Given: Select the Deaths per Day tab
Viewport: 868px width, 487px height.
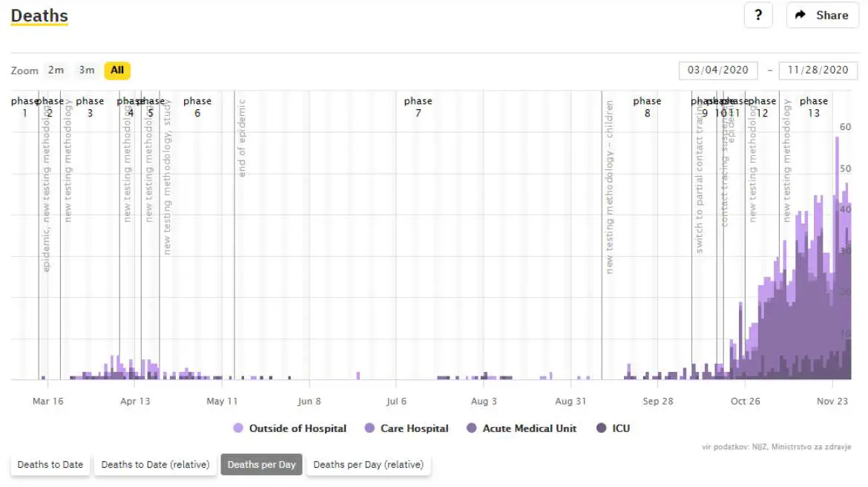Looking at the screenshot, I should (x=261, y=465).
